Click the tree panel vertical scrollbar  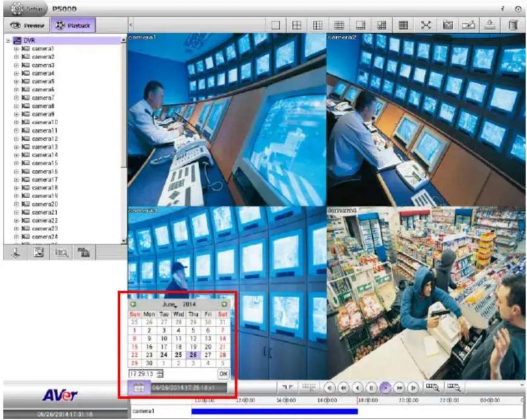[123, 141]
